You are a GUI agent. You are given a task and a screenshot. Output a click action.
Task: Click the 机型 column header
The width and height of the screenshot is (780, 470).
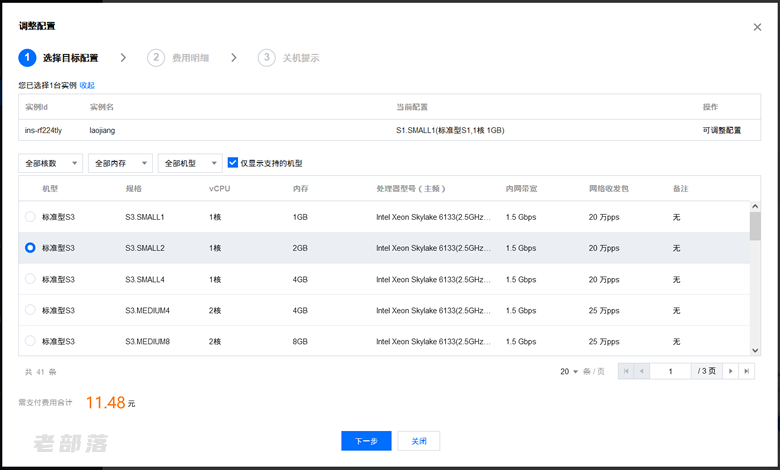click(50, 188)
